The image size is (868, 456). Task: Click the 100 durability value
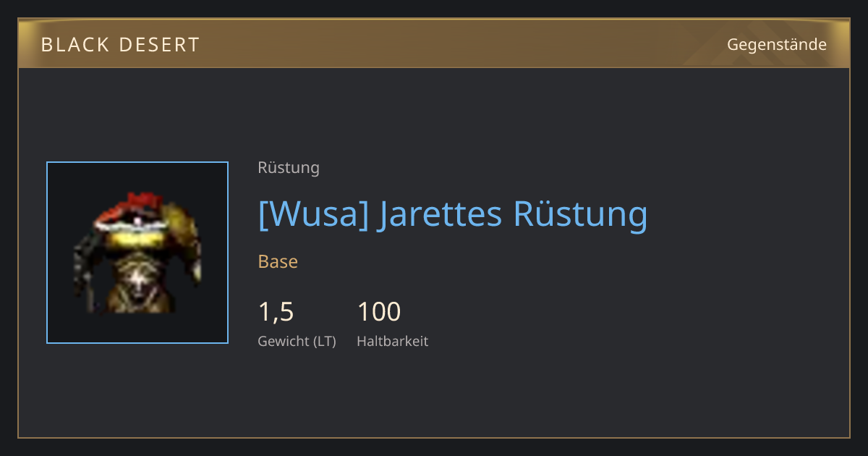click(379, 312)
